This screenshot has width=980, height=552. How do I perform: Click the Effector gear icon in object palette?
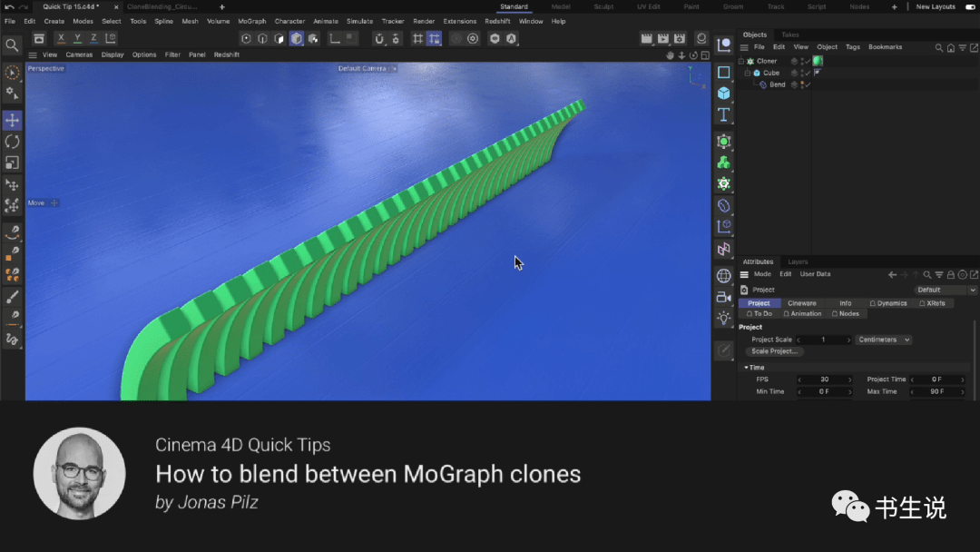(x=724, y=183)
